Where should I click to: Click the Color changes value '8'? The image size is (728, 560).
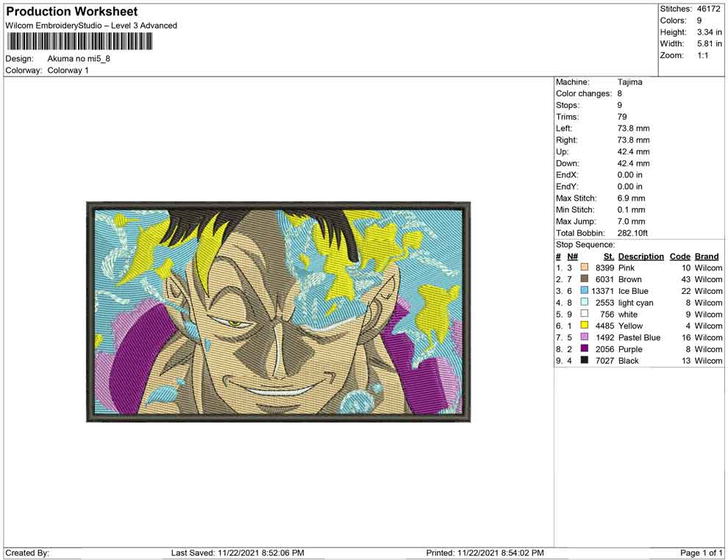[619, 94]
